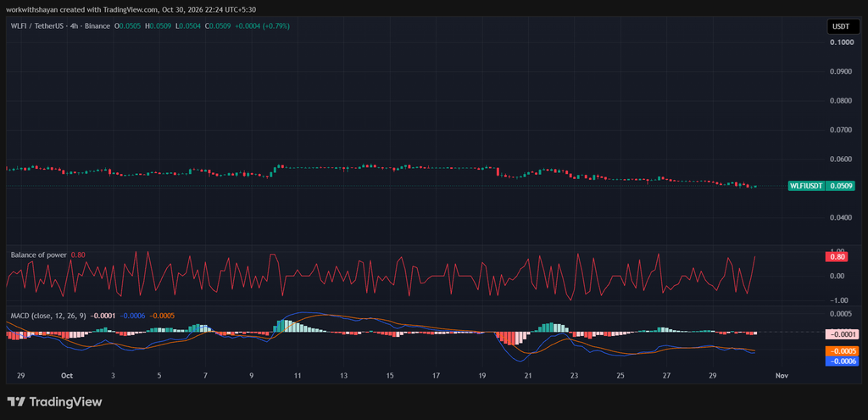
Task: Click the pink -0.0001 histogram axis tag
Action: pyautogui.click(x=840, y=334)
